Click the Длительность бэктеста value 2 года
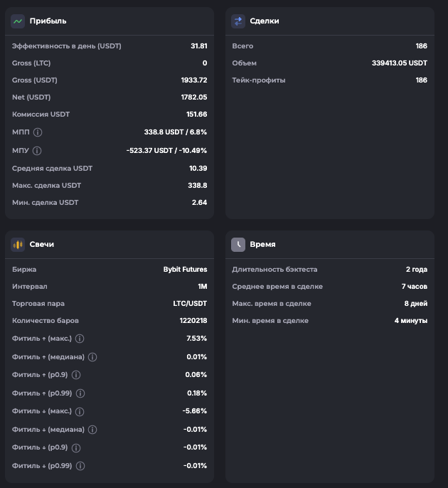448x488 pixels. (x=416, y=270)
